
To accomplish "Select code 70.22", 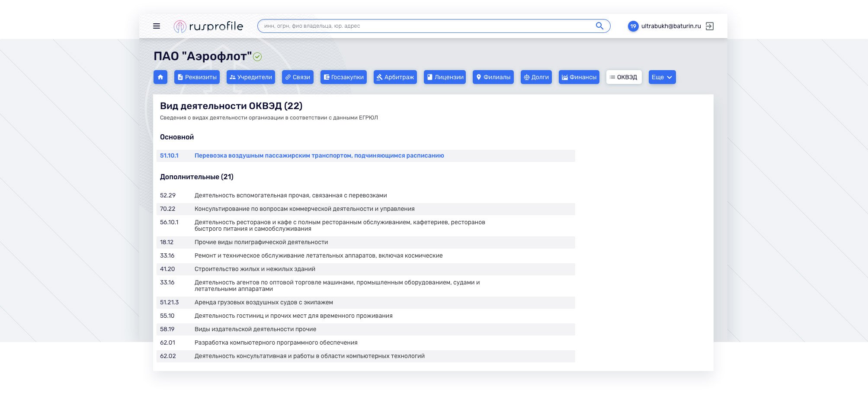I will pos(168,209).
